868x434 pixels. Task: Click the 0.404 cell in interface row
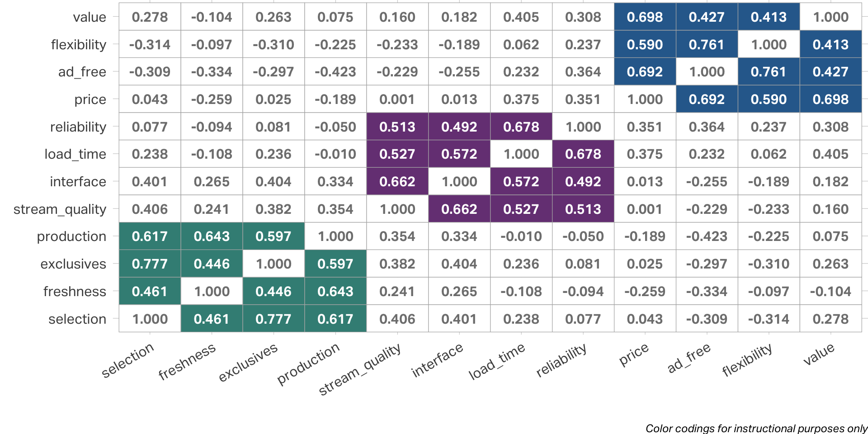click(x=274, y=182)
